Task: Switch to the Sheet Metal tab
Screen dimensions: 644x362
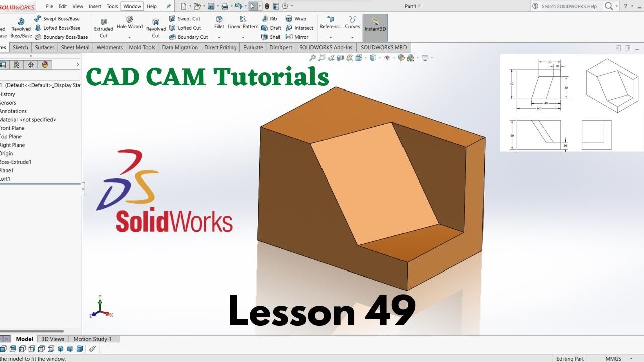Action: click(75, 47)
